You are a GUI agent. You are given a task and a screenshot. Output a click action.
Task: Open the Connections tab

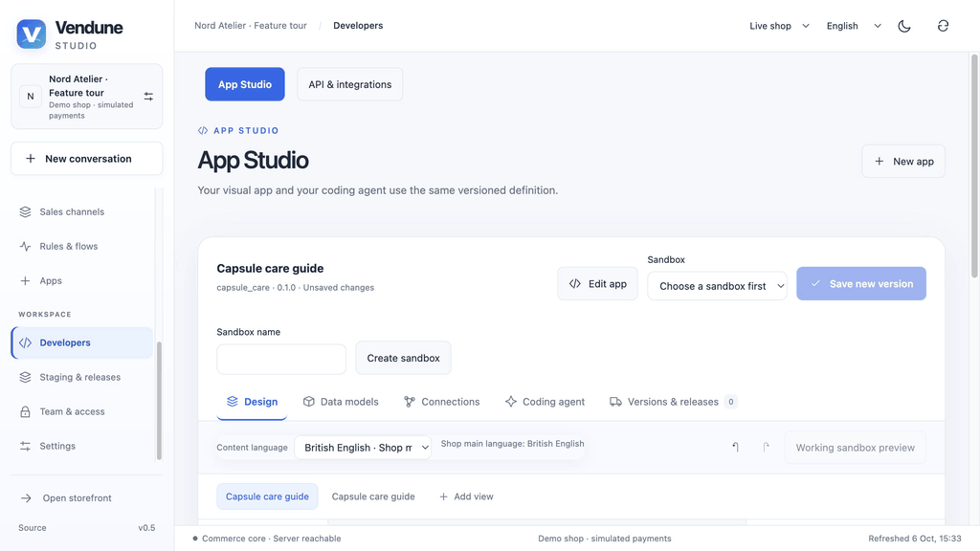pos(442,402)
